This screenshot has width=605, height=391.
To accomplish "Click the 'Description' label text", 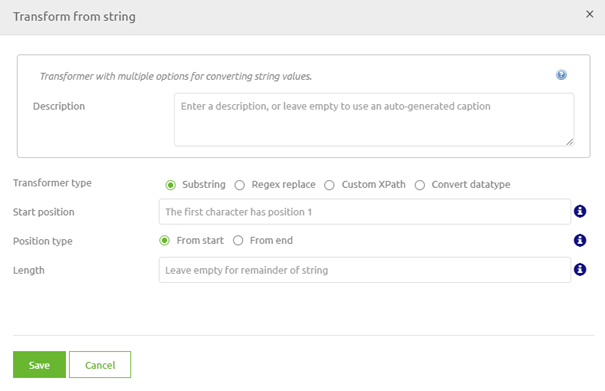I will coord(59,106).
